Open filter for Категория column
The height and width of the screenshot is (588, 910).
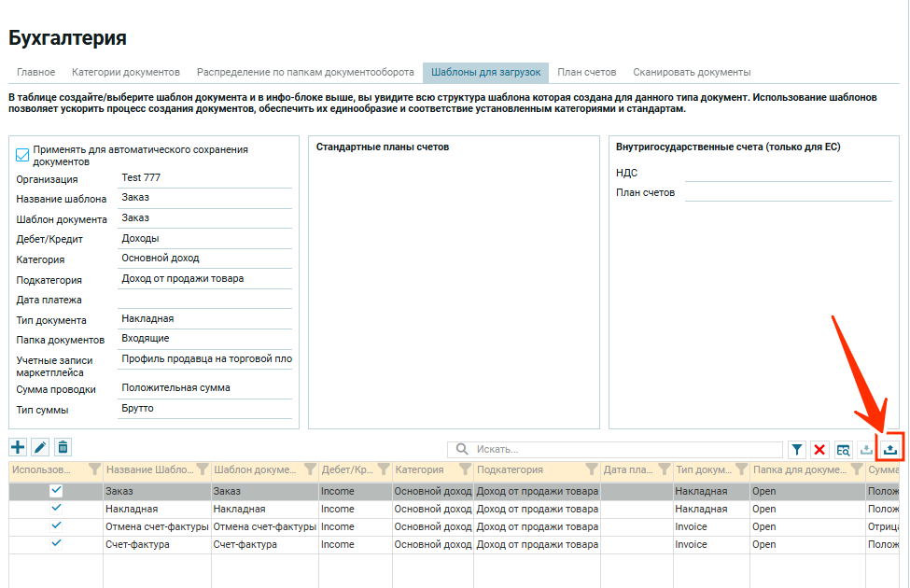coord(463,469)
